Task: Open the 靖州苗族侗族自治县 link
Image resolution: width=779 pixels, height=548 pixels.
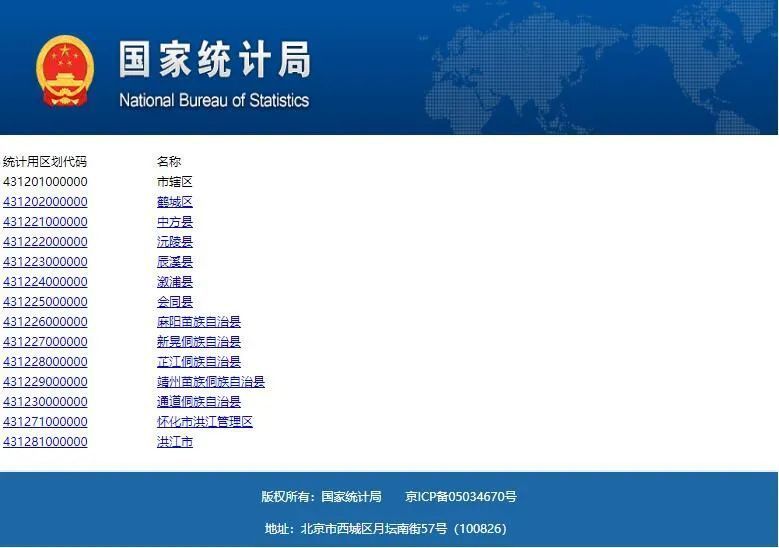Action: tap(211, 382)
